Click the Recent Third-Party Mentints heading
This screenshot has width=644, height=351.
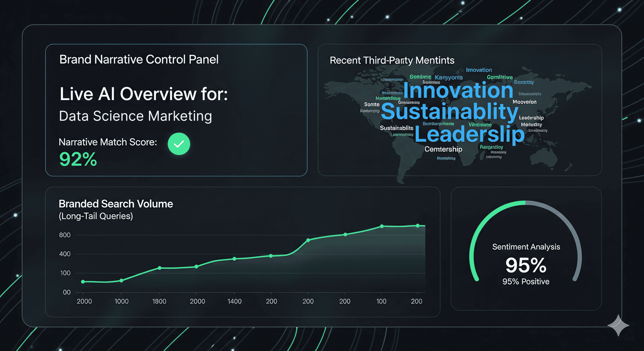tap(392, 60)
